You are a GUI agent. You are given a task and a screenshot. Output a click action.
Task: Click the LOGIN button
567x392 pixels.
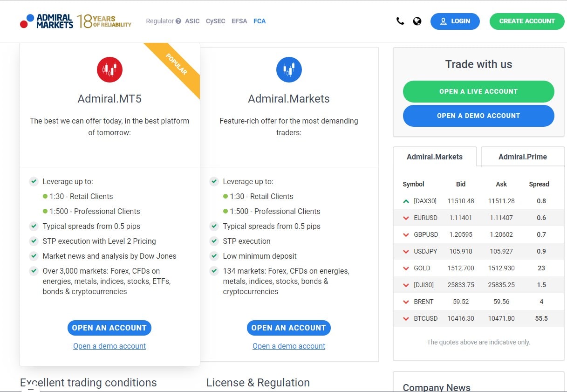point(455,21)
